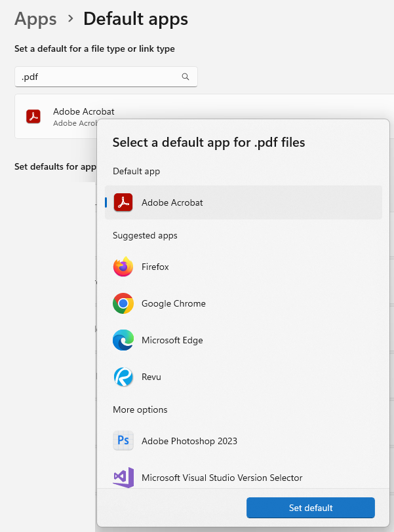
Task: Click the Visual Studio Version Selector icon
Action: pos(123,478)
